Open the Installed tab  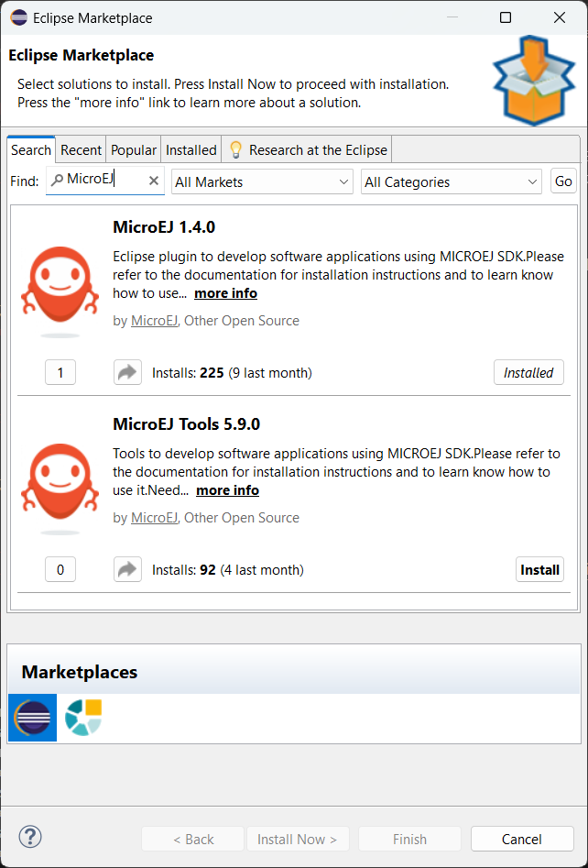[191, 150]
